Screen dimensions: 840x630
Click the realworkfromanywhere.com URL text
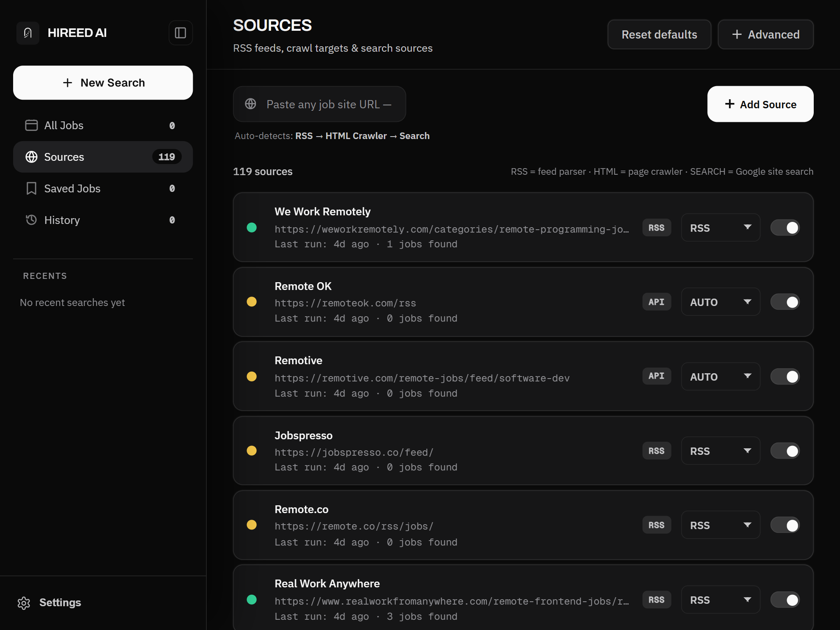click(452, 601)
